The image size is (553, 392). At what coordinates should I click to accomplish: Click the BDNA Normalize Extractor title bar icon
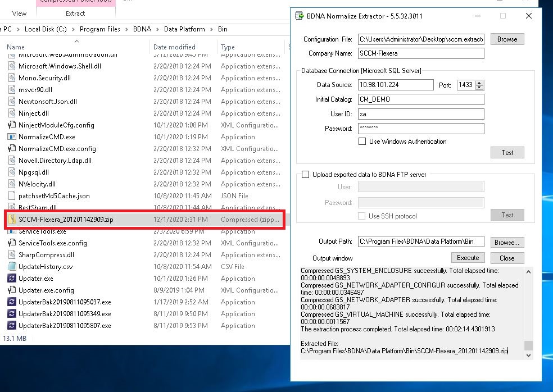299,16
